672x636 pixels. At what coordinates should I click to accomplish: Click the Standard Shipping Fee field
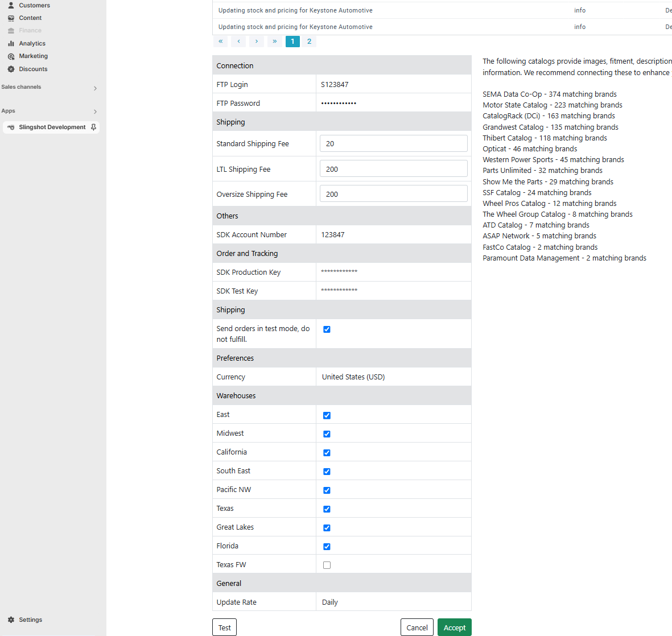coord(393,143)
